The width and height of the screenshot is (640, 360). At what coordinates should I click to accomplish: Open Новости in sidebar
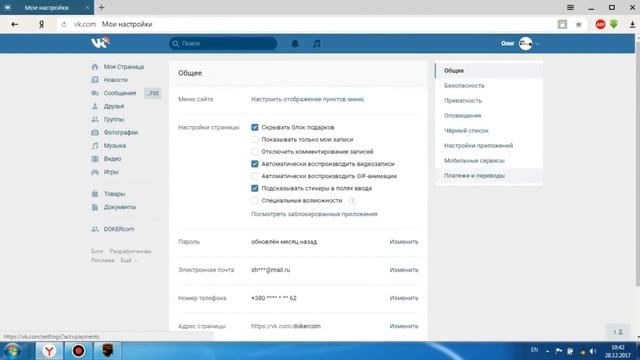(116, 80)
